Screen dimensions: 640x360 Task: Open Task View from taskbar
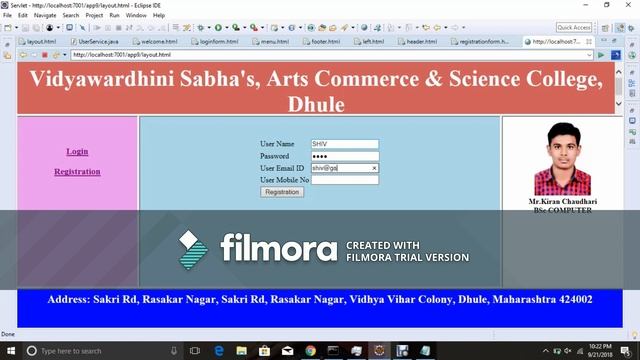[x=195, y=351]
